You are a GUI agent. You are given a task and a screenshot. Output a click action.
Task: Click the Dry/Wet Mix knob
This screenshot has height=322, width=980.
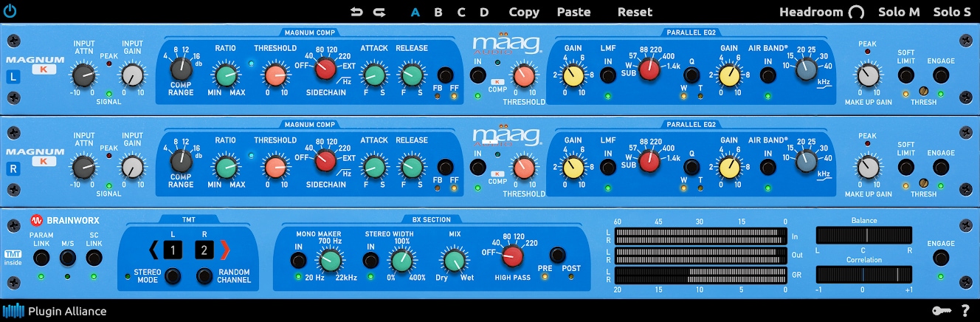454,260
